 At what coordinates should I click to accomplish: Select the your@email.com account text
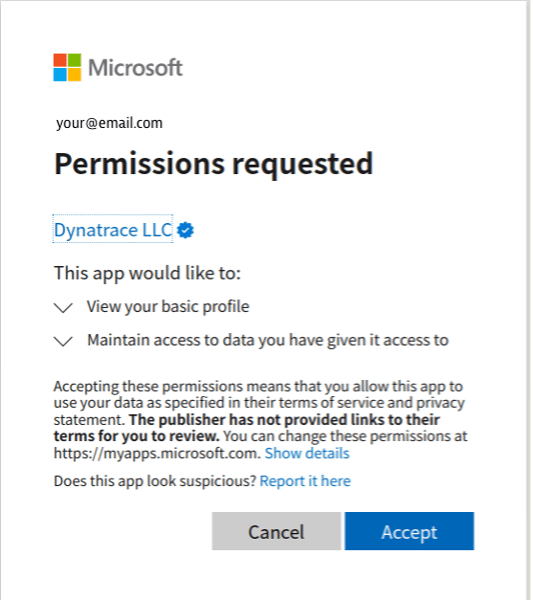[x=109, y=123]
